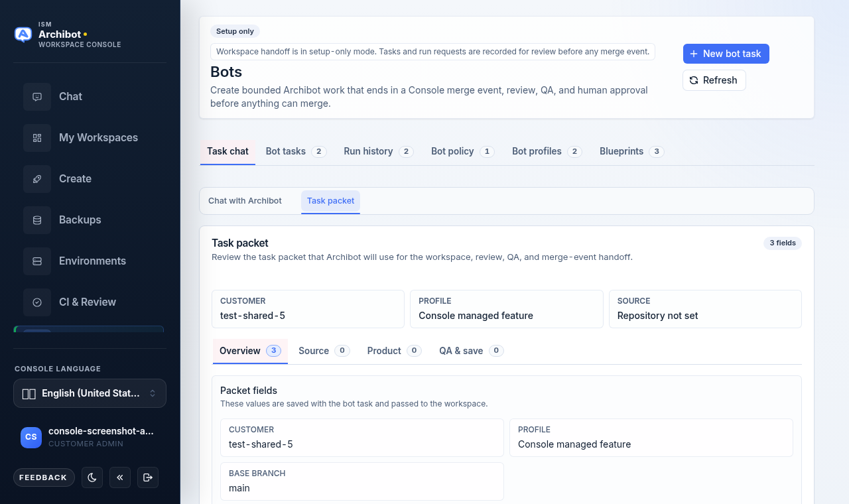Toggle dark mode with moon icon
Viewport: 849px width, 504px height.
92,477
